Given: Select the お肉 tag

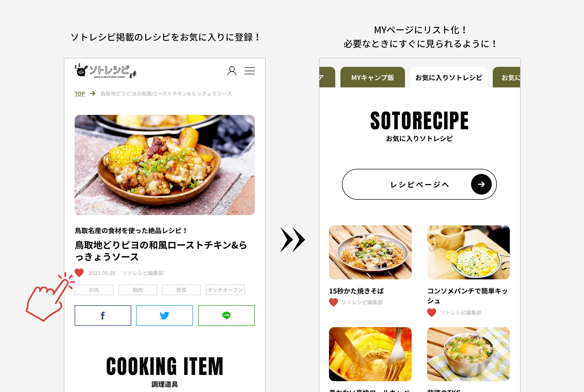Looking at the screenshot, I should pos(94,290).
